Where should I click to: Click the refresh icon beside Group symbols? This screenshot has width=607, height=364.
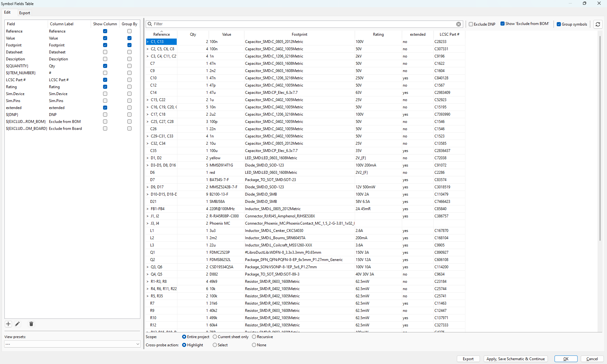coord(598,24)
